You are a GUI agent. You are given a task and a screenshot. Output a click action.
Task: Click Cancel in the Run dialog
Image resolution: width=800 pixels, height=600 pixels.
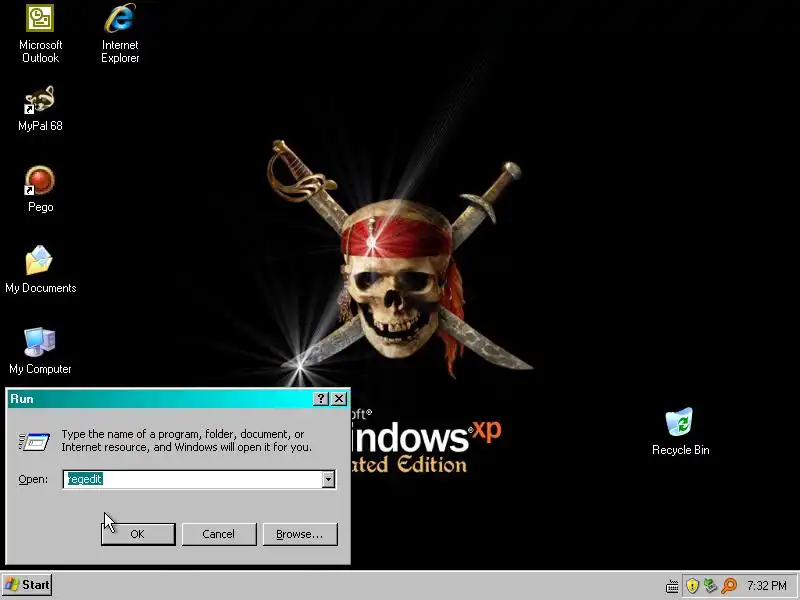[x=219, y=534]
